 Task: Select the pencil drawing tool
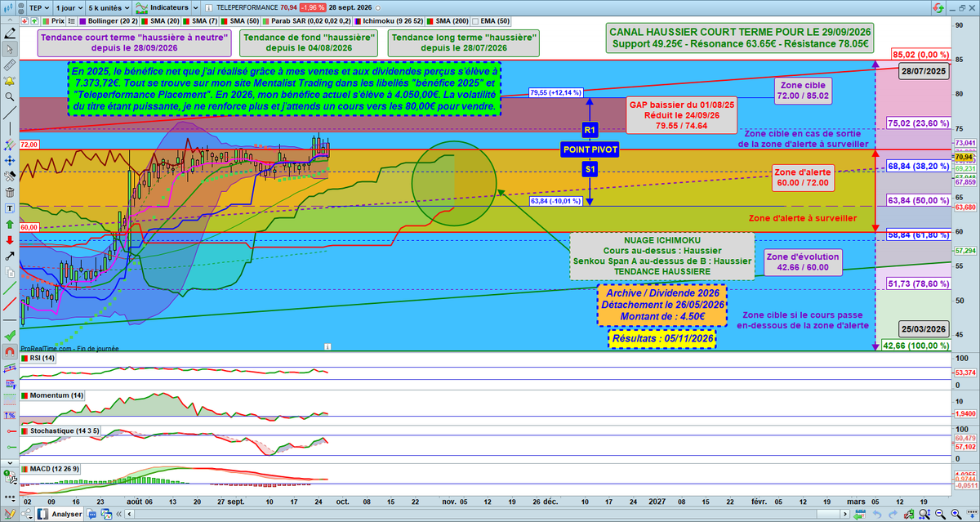[x=10, y=33]
